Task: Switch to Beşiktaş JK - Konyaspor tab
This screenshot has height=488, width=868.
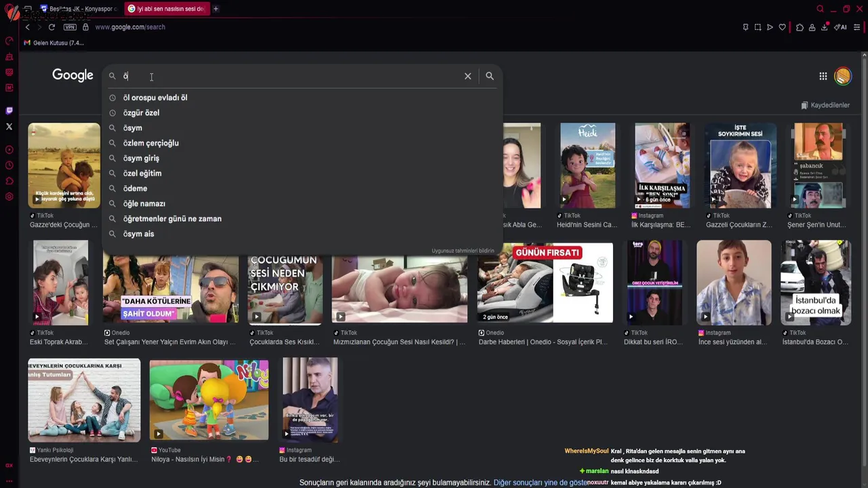Action: click(x=78, y=9)
